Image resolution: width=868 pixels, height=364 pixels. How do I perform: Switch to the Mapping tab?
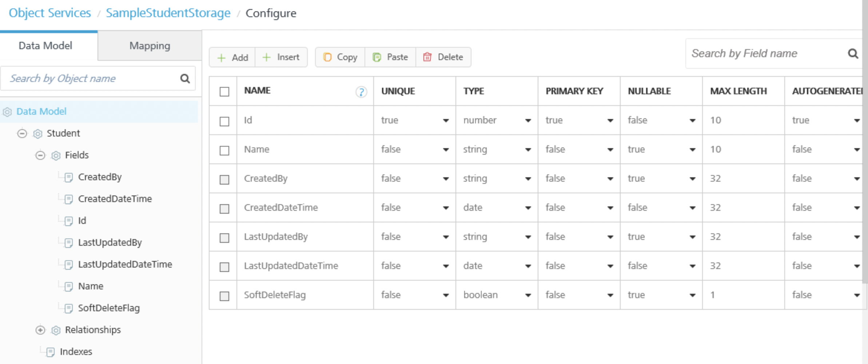150,46
